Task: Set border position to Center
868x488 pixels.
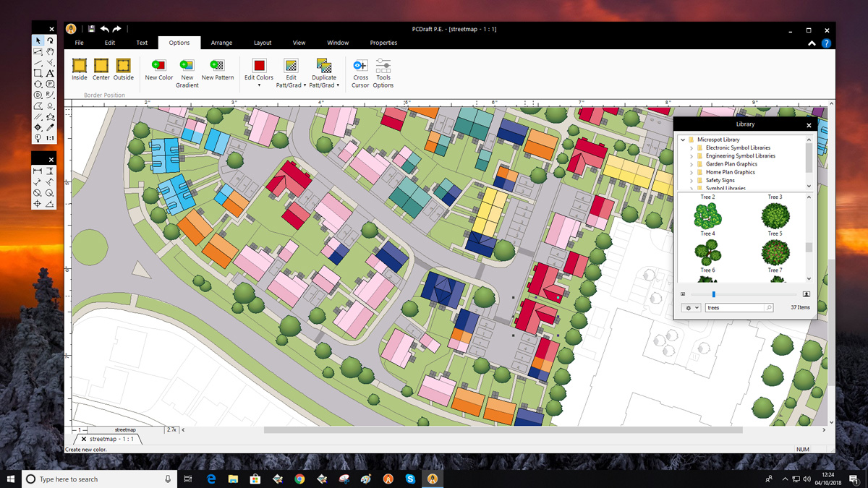Action: pos(101,67)
